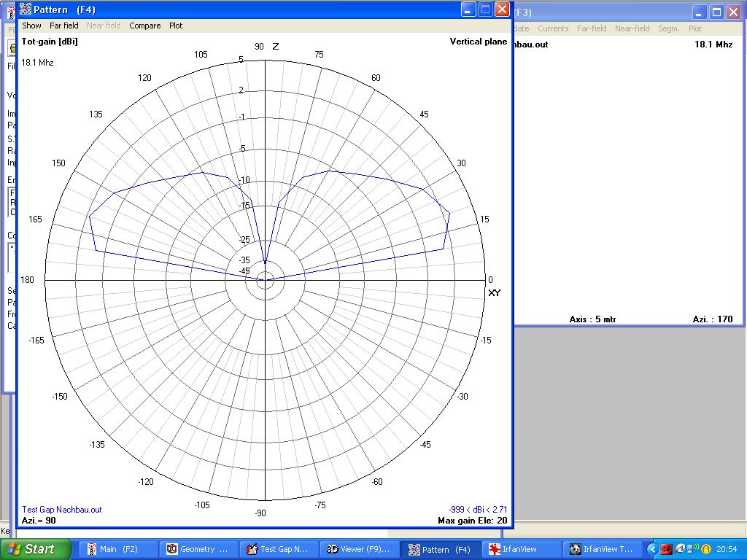Switch to first IrfanView taskbar button
747x560 pixels.
coord(522,549)
